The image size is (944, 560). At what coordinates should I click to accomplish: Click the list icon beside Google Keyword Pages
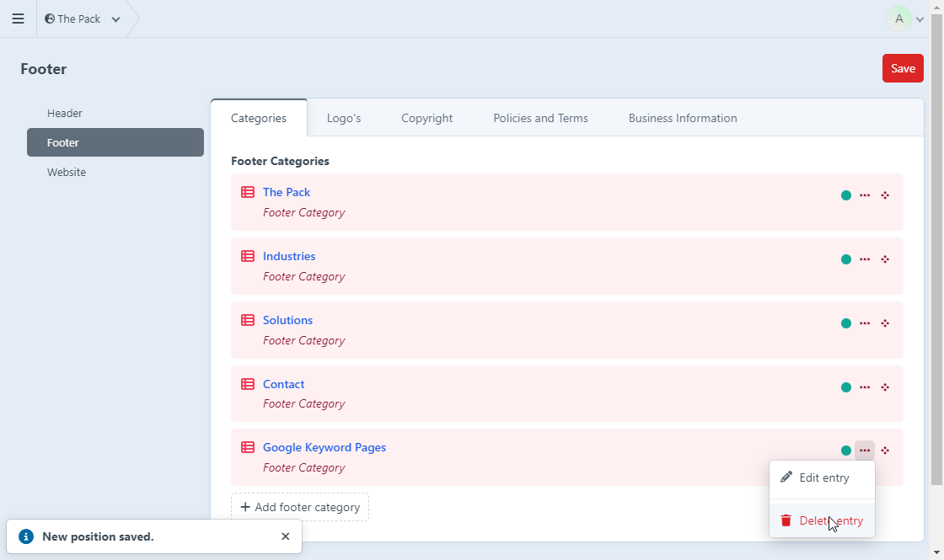pos(248,448)
